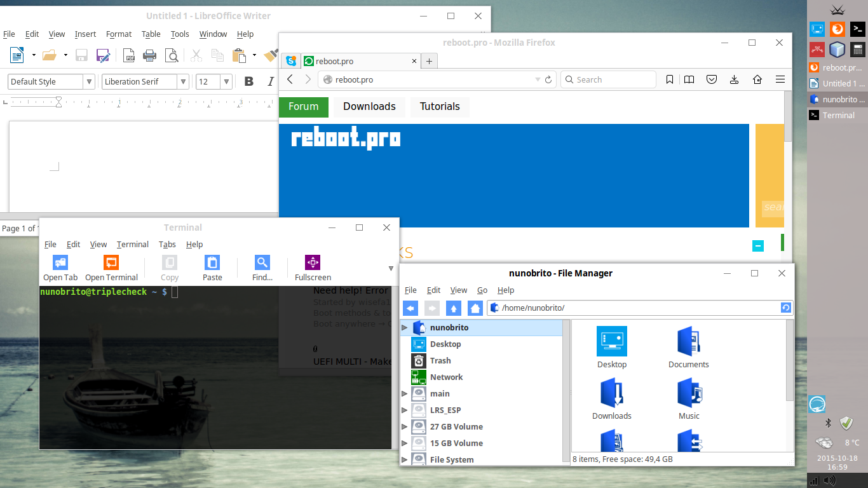Select the reboot.pro Firefox tab

pyautogui.click(x=360, y=61)
